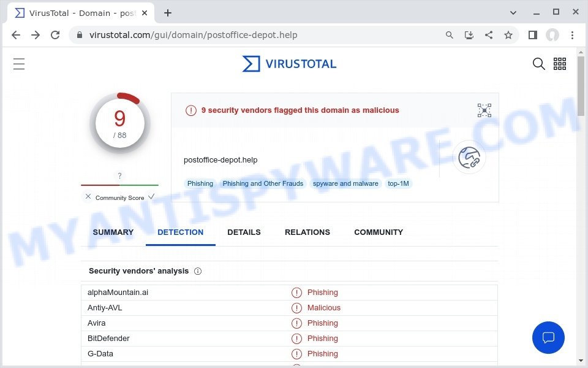This screenshot has height=368, width=588.
Task: Select the DETECTION tab
Action: [x=180, y=232]
